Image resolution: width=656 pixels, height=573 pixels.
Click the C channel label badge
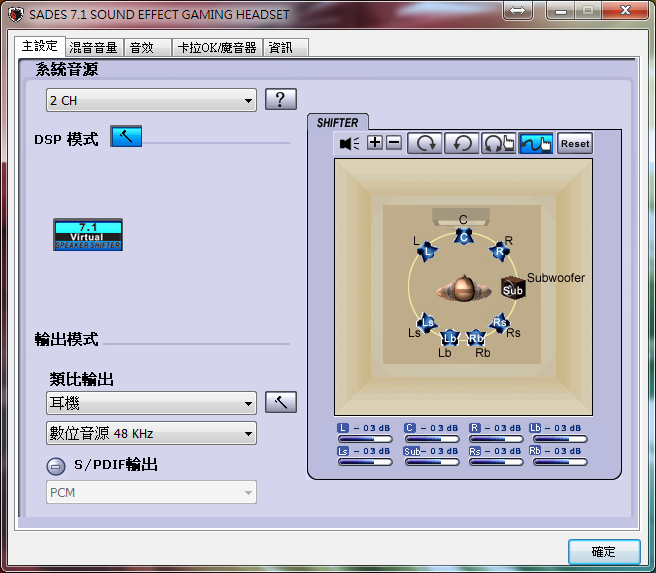410,428
